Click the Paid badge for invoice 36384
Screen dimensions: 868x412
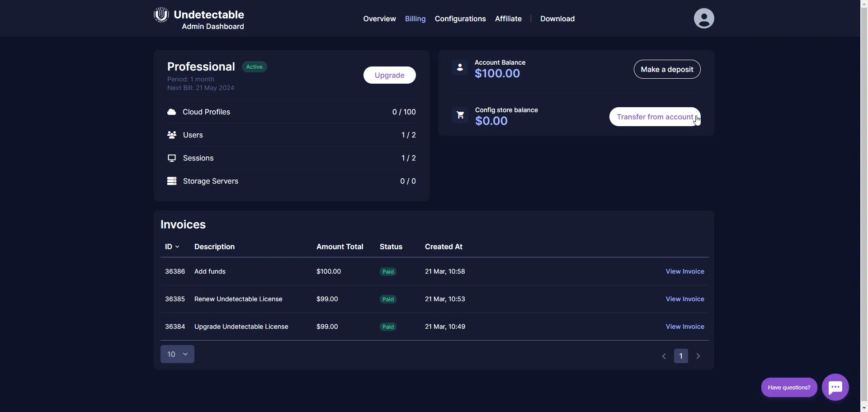click(388, 327)
